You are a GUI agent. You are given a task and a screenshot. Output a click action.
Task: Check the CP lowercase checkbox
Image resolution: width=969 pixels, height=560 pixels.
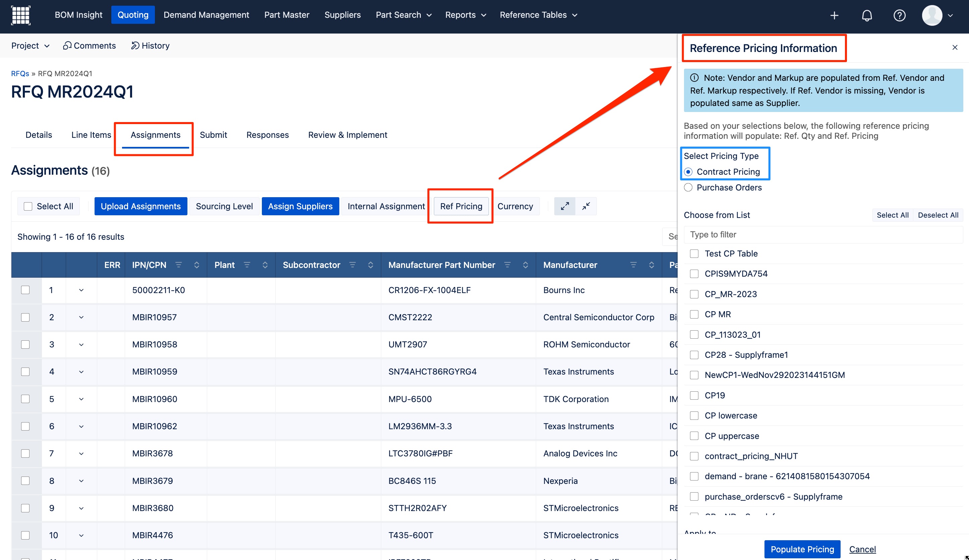[694, 415]
